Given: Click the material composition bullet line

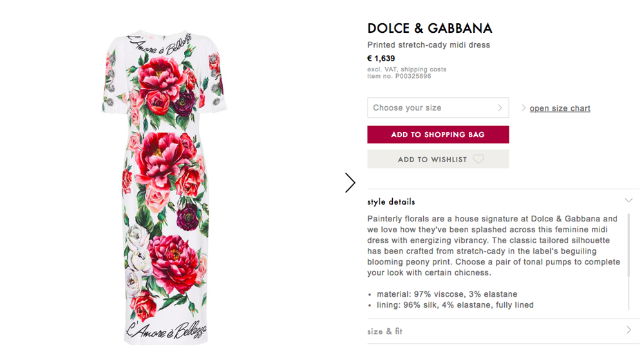Looking at the screenshot, I should pyautogui.click(x=447, y=294).
